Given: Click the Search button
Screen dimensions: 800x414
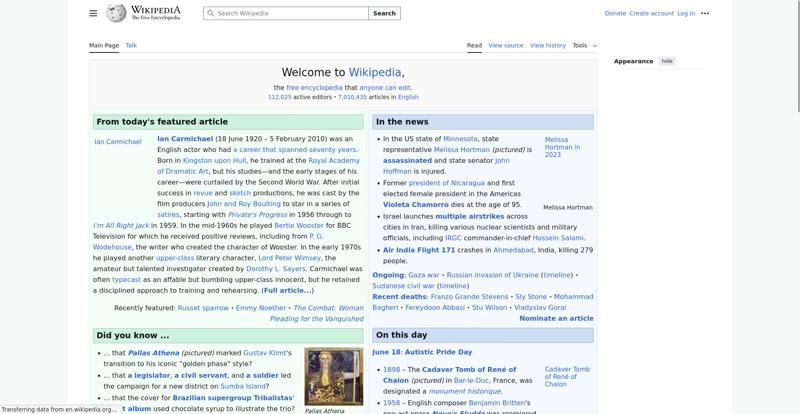Looking at the screenshot, I should (x=384, y=13).
